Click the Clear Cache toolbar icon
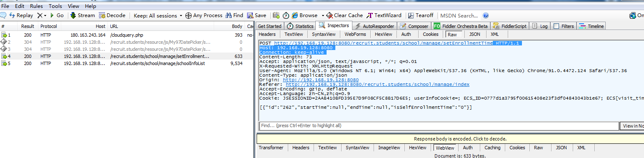Viewport: 644px width, 158px height. coord(329,15)
